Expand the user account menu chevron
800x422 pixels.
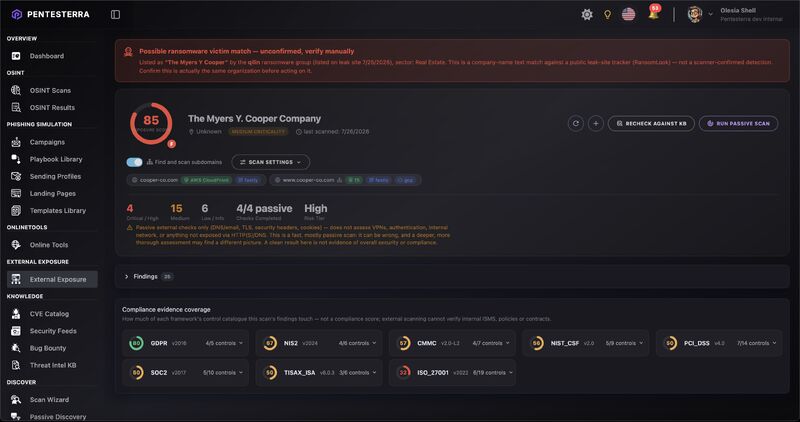[x=710, y=14]
